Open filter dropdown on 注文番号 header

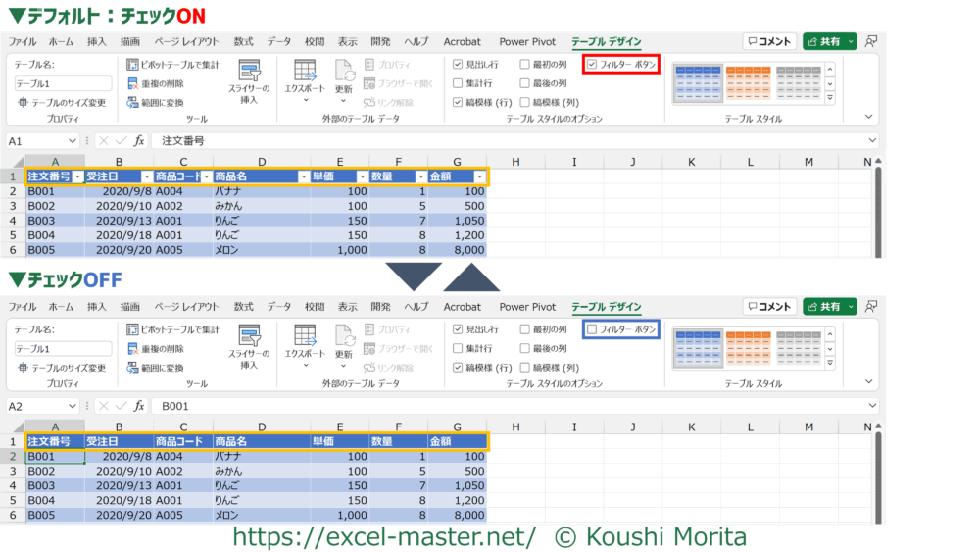pos(77,176)
